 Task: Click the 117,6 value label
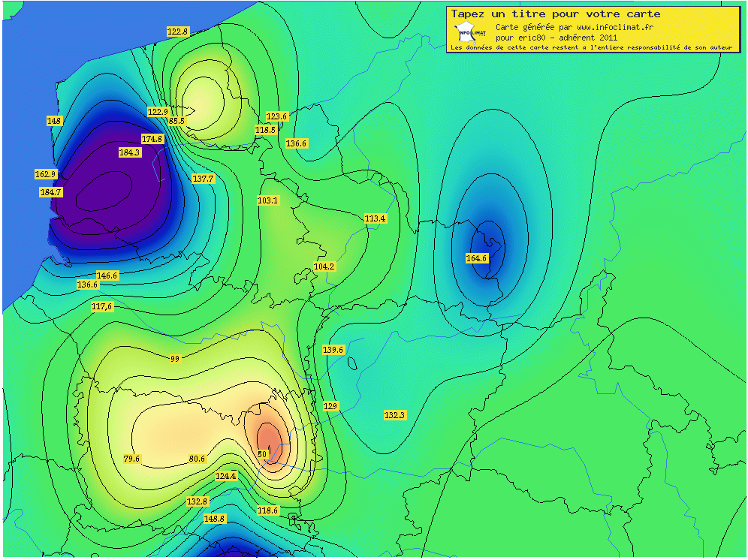coord(102,306)
